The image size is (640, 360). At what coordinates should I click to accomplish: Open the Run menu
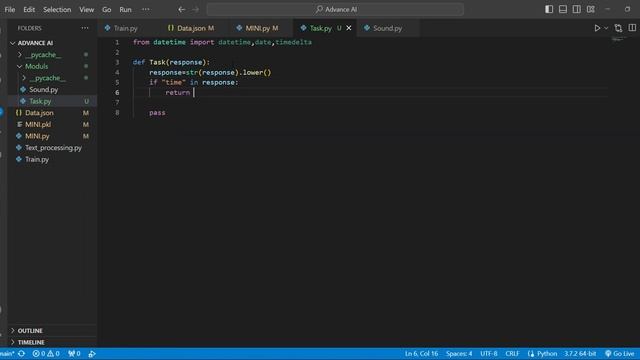point(125,9)
